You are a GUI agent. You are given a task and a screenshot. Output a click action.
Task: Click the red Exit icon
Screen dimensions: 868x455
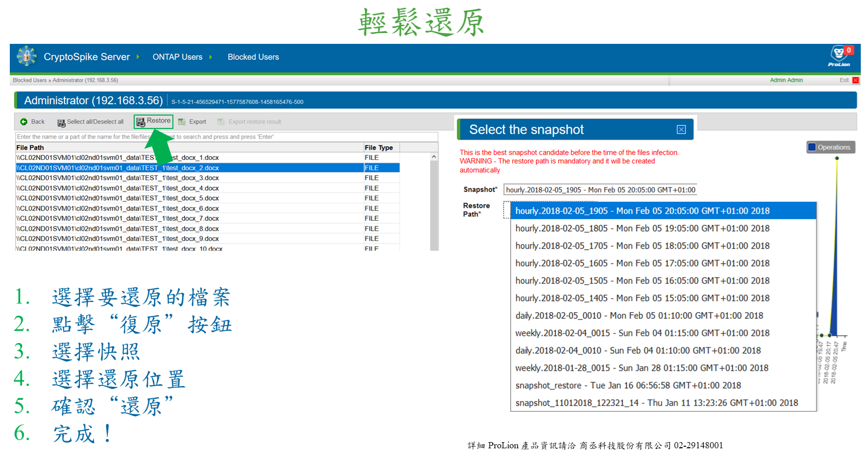(x=856, y=80)
